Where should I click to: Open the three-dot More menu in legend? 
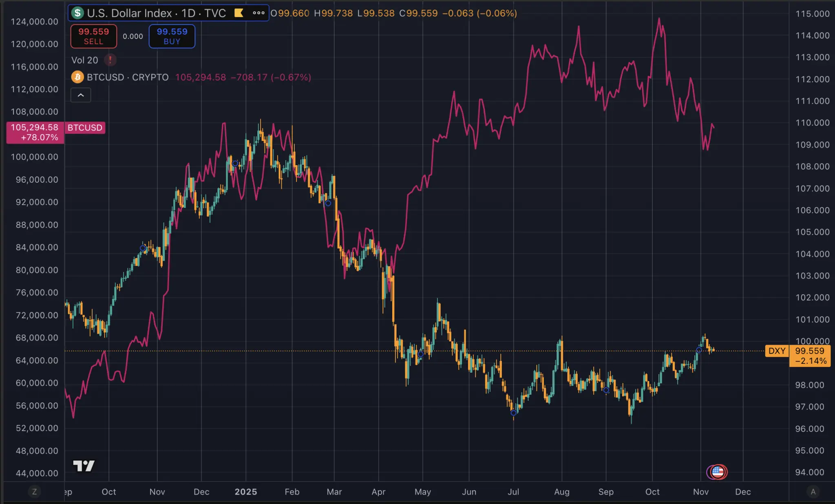(x=258, y=13)
